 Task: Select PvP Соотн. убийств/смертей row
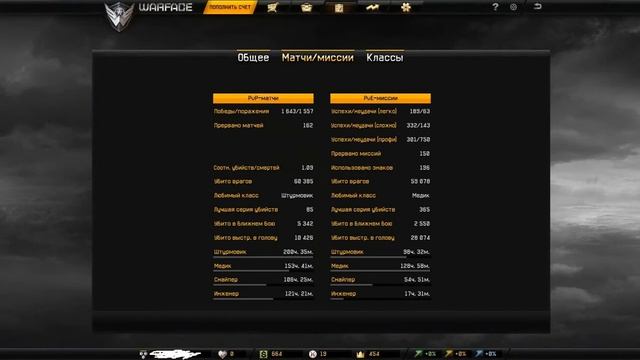[x=263, y=168]
